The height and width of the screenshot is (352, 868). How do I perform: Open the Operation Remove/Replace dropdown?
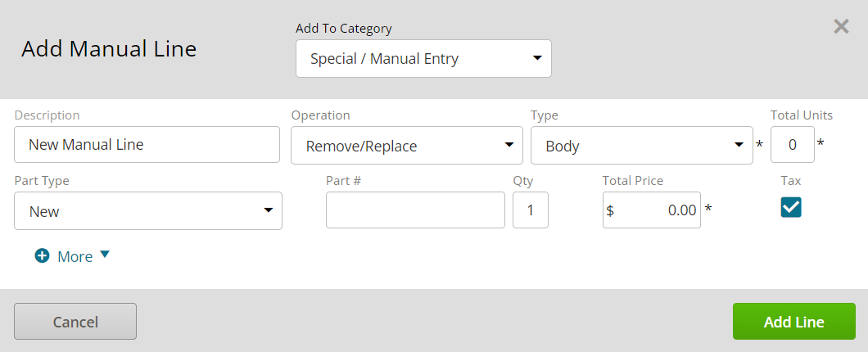pyautogui.click(x=407, y=146)
